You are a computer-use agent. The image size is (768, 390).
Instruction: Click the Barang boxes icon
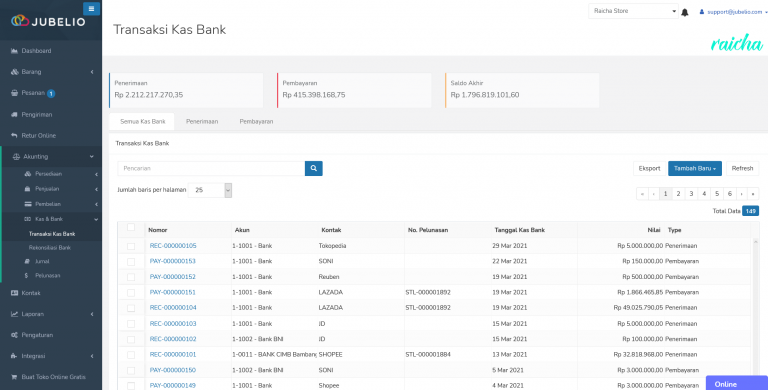click(14, 72)
